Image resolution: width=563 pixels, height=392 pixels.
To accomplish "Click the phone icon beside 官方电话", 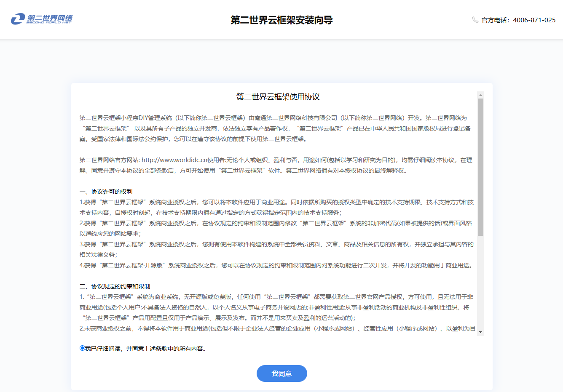I will (x=475, y=20).
